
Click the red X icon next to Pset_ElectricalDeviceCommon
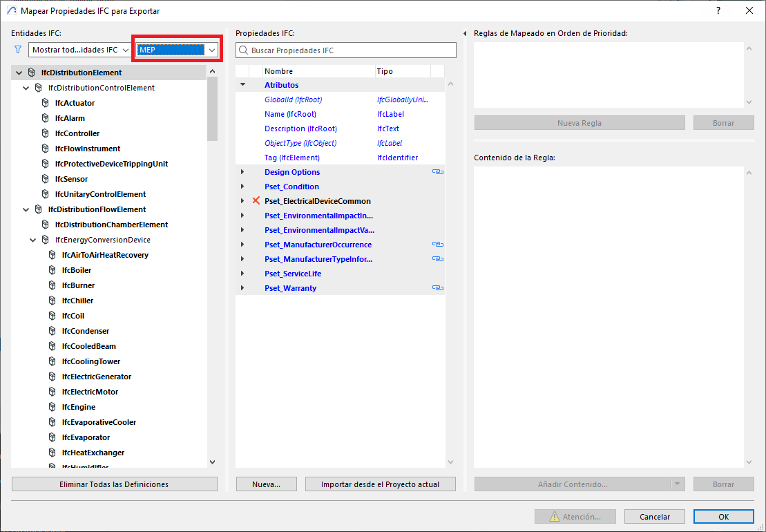pyautogui.click(x=256, y=201)
